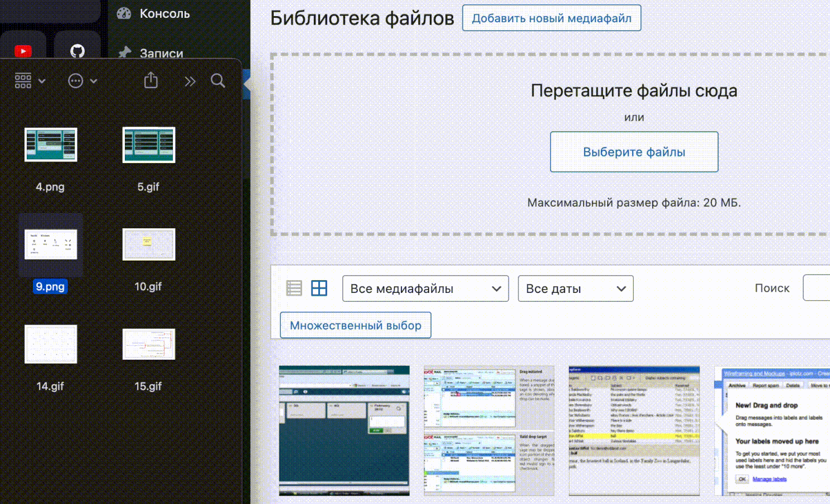Image resolution: width=830 pixels, height=504 pixels.
Task: Expand the Все медиафайлы dropdown
Action: pyautogui.click(x=425, y=288)
